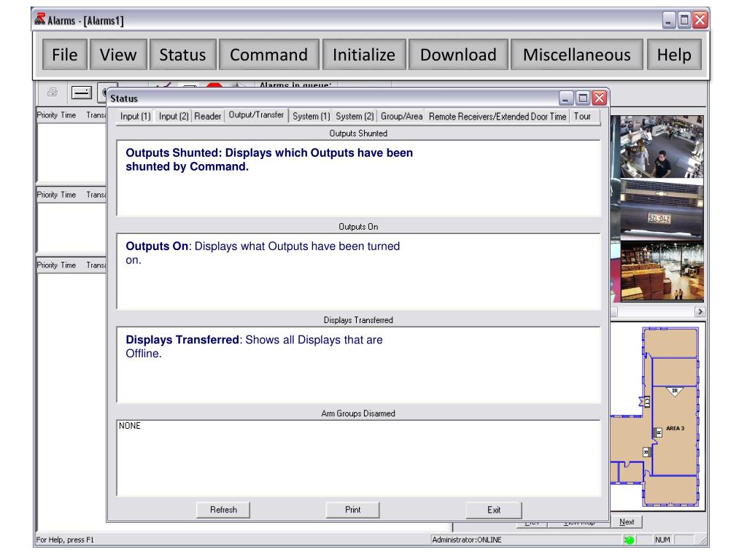Go to the Tour tab

(583, 117)
